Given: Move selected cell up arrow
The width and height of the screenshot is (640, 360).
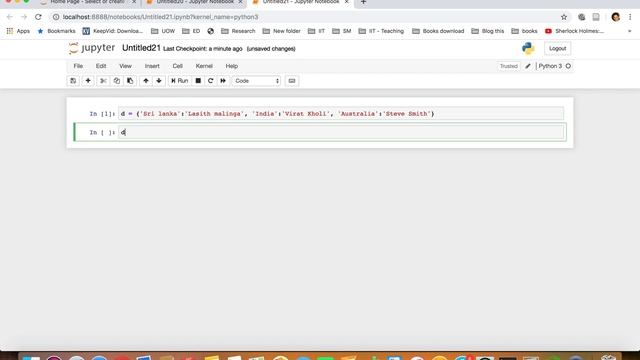Looking at the screenshot, I should coord(146,81).
